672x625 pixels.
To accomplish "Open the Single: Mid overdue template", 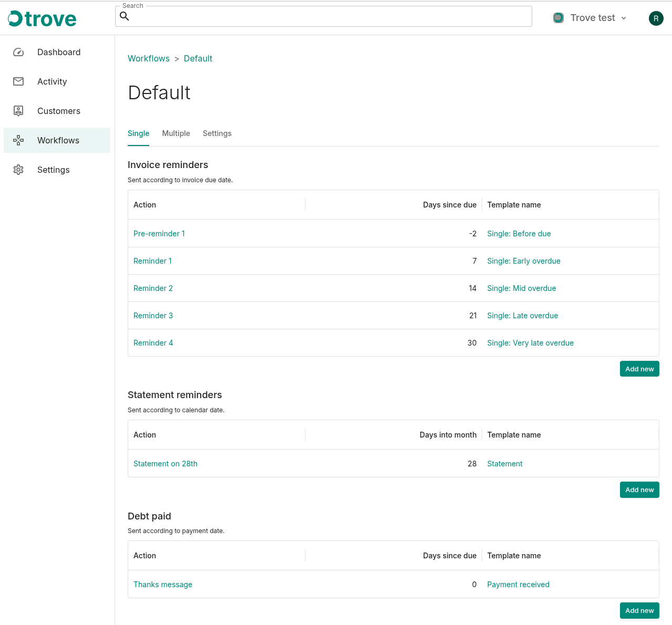I will (521, 288).
